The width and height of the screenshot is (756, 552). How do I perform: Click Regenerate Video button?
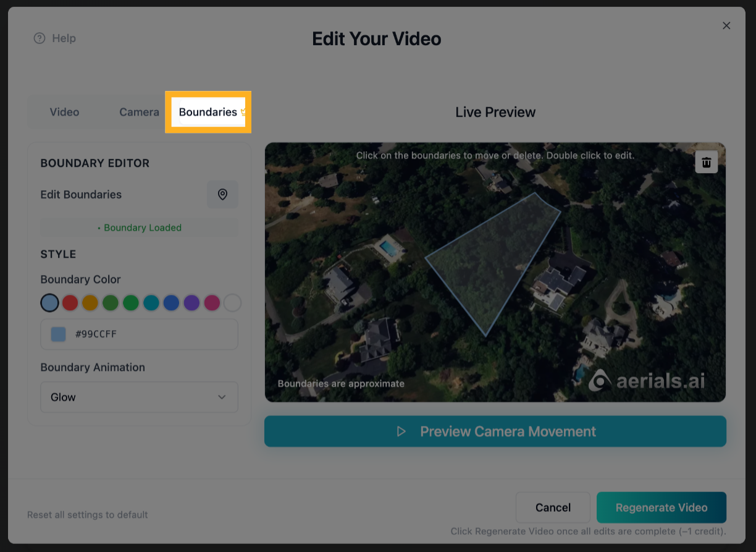pyautogui.click(x=661, y=507)
